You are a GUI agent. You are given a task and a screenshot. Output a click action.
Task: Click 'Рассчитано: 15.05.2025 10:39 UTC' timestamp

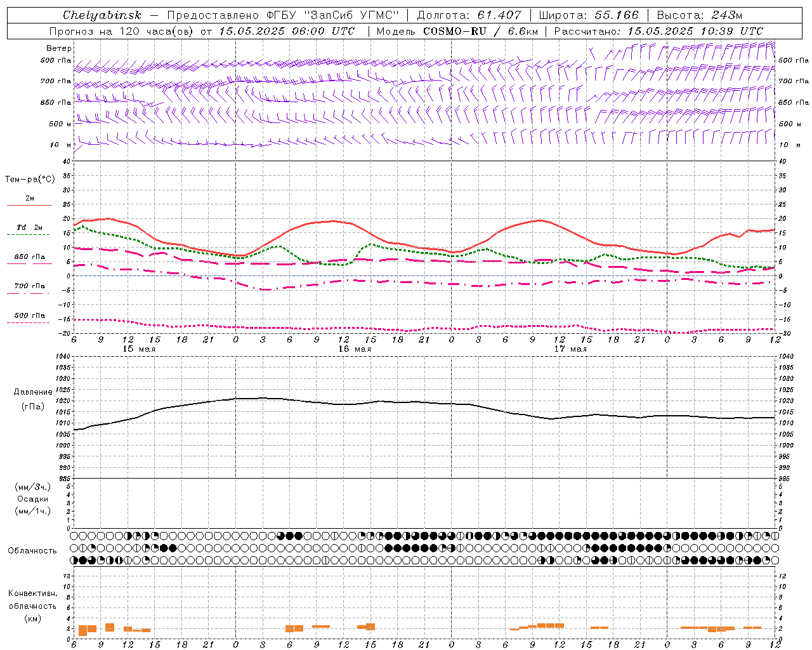coord(658,31)
